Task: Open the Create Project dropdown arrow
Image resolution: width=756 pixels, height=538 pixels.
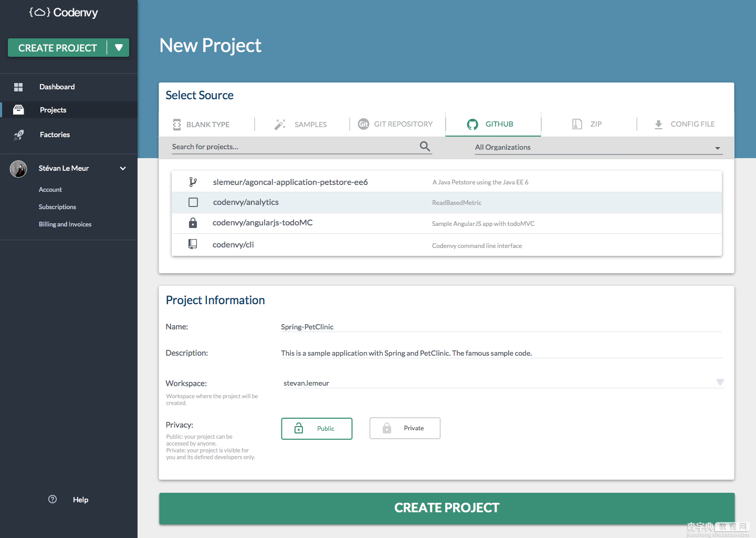Action: point(119,48)
